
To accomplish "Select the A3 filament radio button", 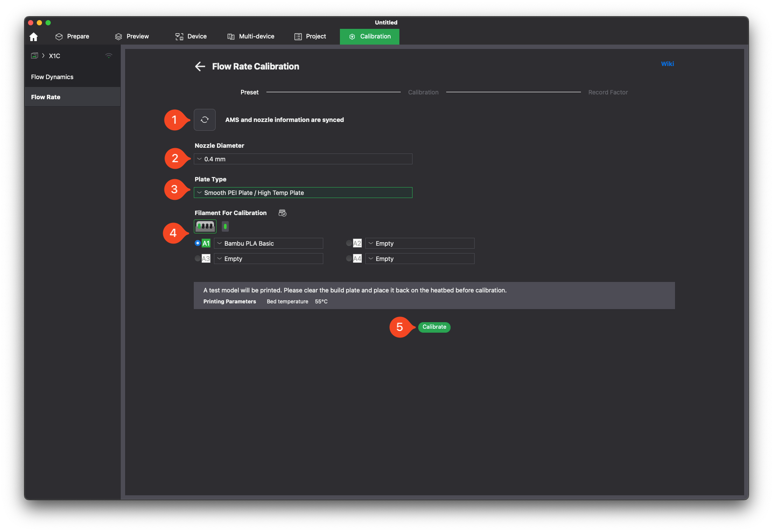I will click(x=198, y=258).
